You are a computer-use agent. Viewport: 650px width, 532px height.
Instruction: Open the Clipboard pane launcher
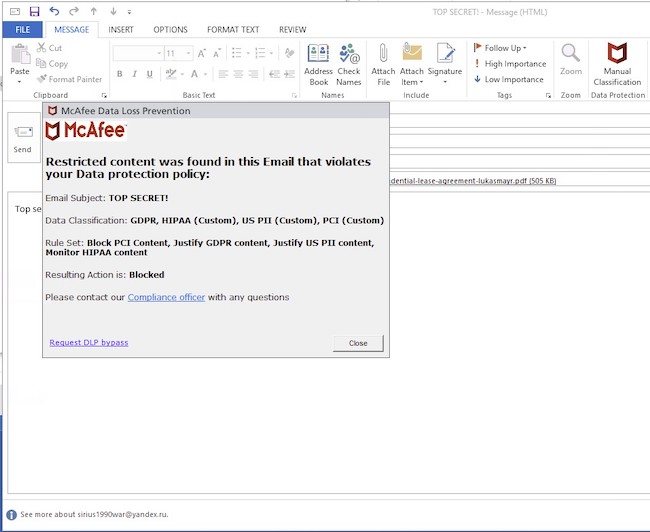(104, 95)
